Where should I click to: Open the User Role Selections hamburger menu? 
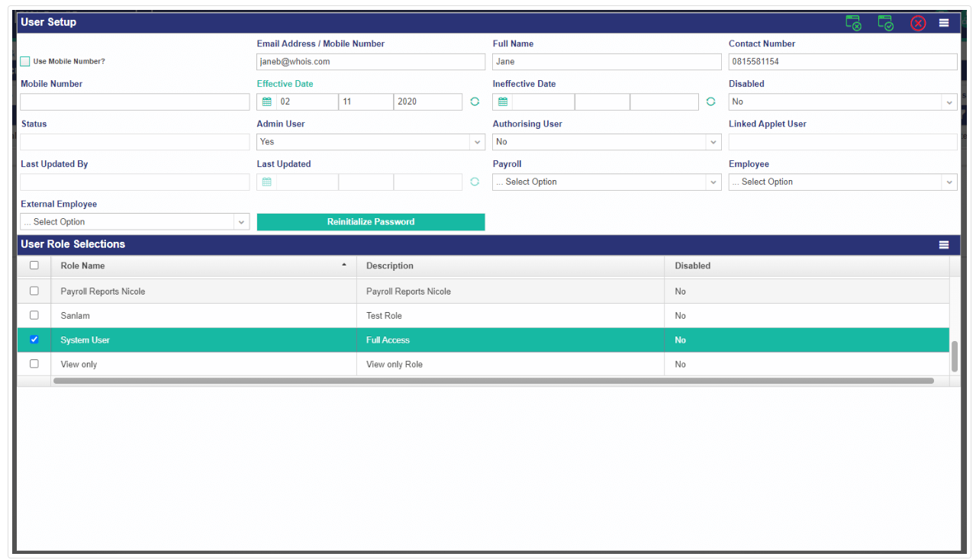click(944, 245)
